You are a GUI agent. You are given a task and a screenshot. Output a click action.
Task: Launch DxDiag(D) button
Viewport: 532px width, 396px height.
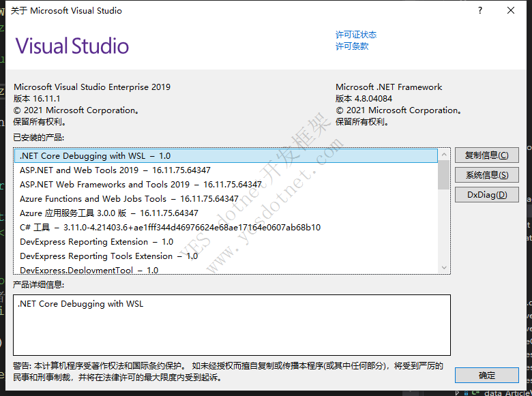coord(486,195)
